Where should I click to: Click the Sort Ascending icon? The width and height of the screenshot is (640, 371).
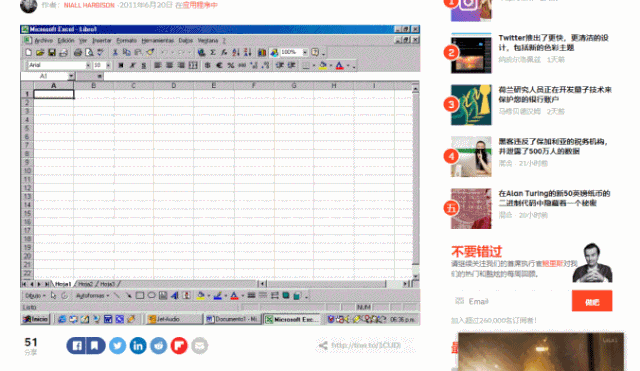(236, 52)
